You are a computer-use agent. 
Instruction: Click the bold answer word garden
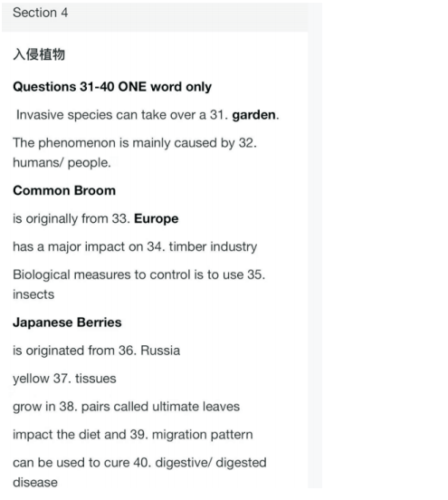click(x=253, y=115)
